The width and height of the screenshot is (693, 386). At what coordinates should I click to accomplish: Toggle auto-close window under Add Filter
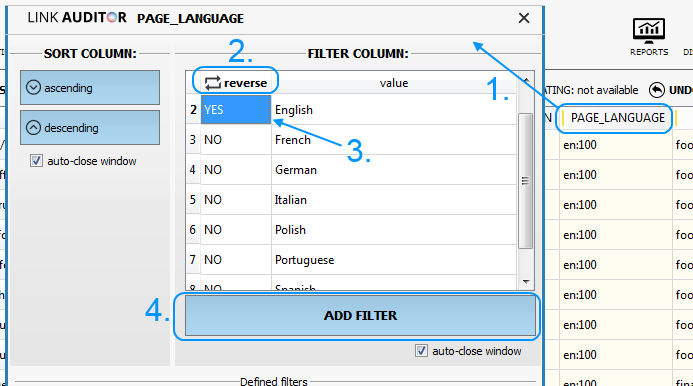coord(421,351)
